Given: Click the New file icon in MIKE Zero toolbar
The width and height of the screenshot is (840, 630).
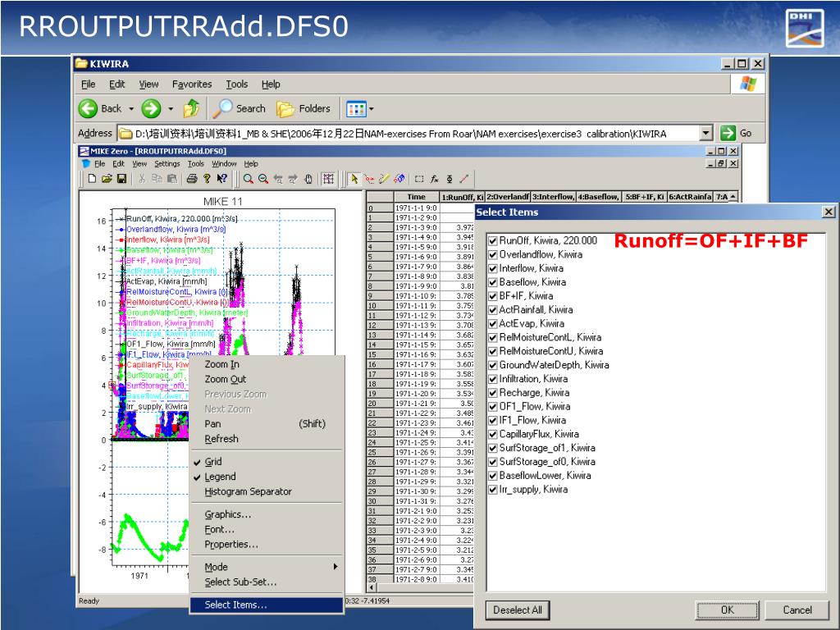Looking at the screenshot, I should 92,179.
